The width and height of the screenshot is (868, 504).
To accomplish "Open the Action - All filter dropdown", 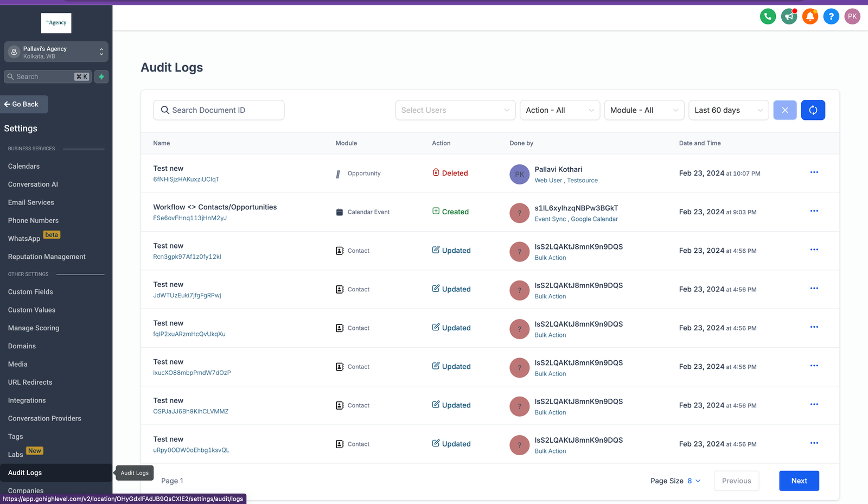I will pyautogui.click(x=559, y=110).
